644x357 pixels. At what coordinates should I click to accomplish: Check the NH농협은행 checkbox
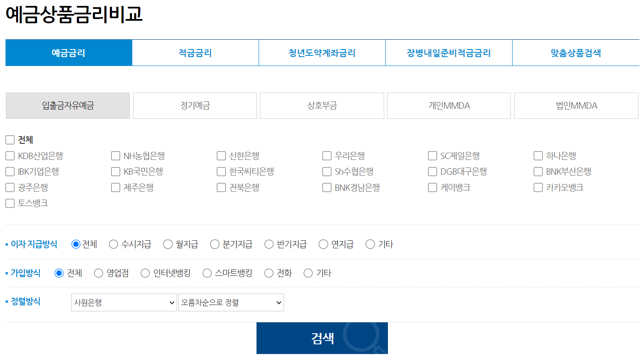point(116,156)
